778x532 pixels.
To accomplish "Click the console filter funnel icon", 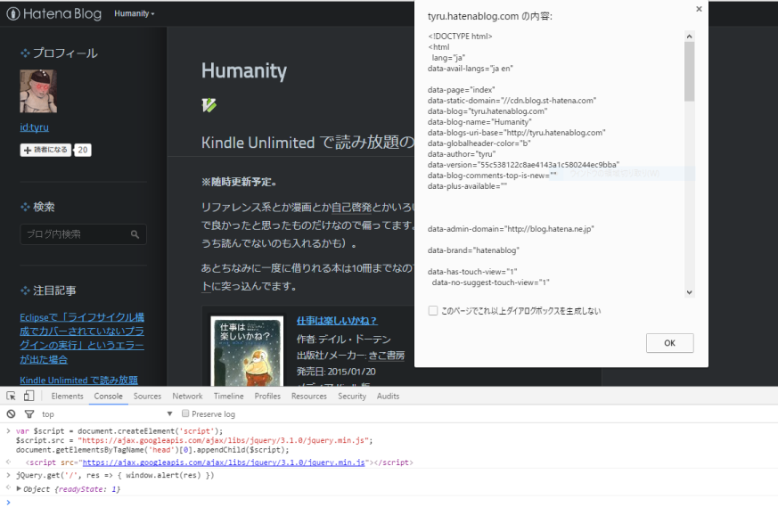I will point(29,413).
